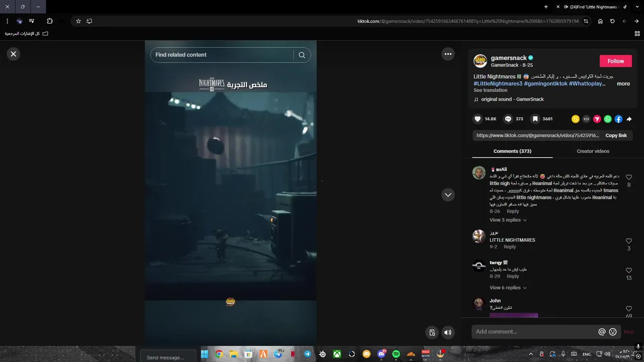Screen dimensions: 644x362
Task: Switch to the Comments (373) tab
Action: 512,151
